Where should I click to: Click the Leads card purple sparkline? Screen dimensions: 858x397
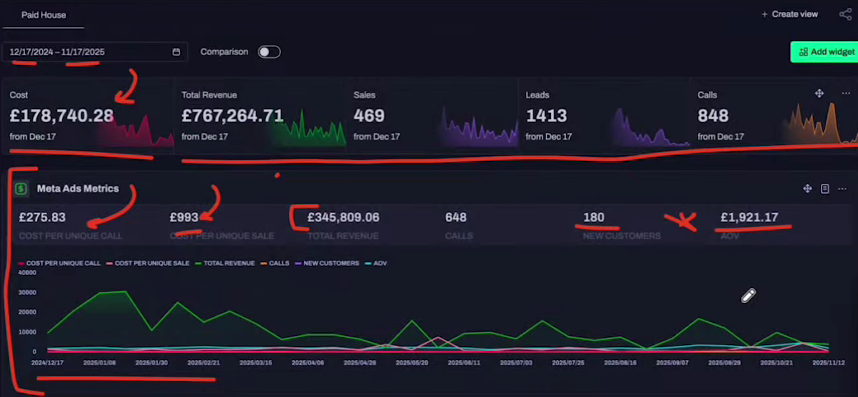[651, 127]
